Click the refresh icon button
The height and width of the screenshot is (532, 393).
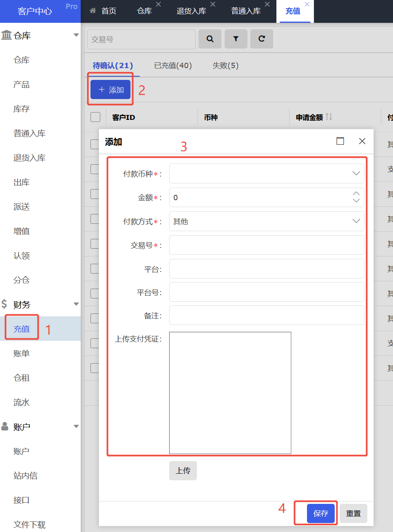(x=262, y=39)
